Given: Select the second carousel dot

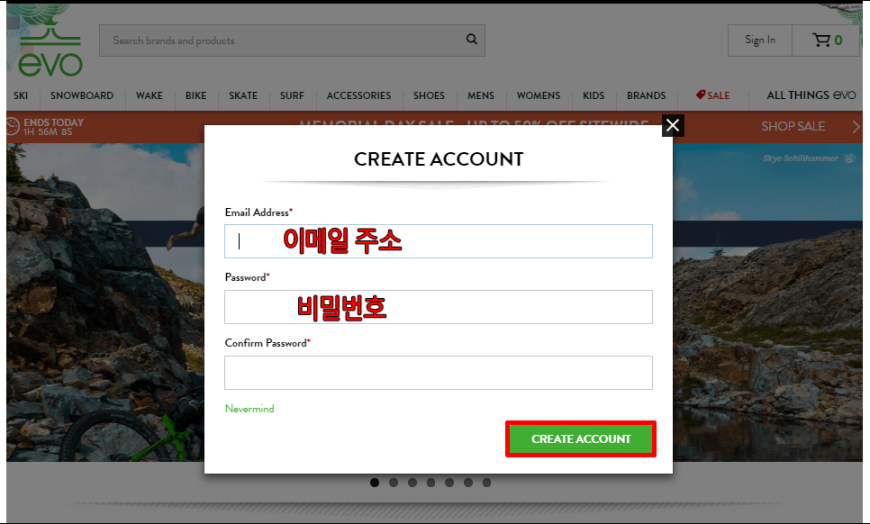Looking at the screenshot, I should (x=393, y=482).
